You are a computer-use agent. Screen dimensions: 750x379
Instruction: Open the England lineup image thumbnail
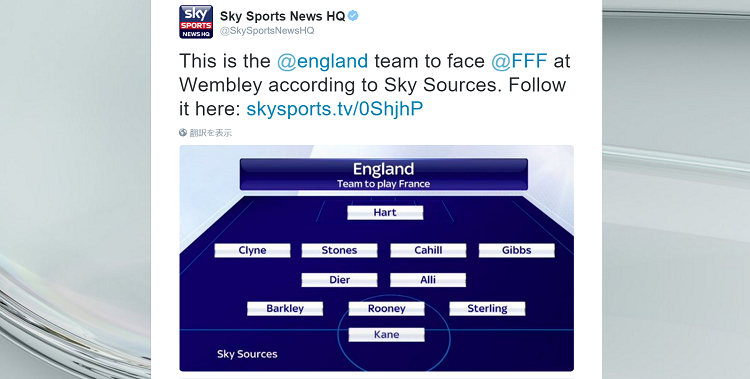coord(376,258)
